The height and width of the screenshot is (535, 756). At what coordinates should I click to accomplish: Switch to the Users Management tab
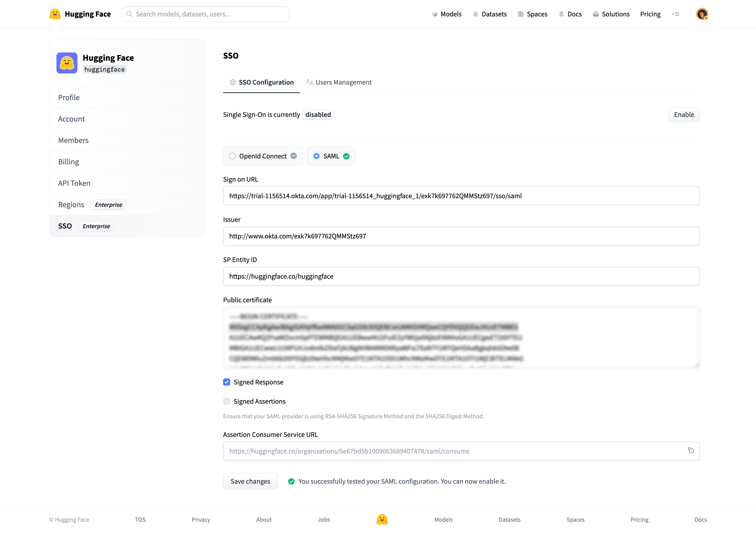pyautogui.click(x=343, y=82)
